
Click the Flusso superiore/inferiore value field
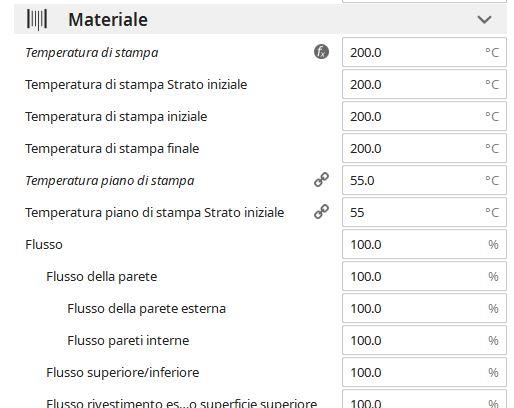tap(424, 372)
